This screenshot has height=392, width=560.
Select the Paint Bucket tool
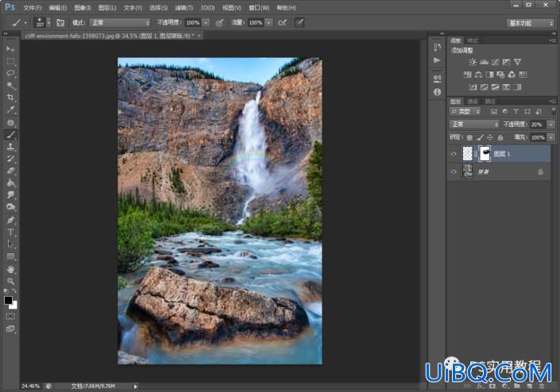[x=10, y=183]
